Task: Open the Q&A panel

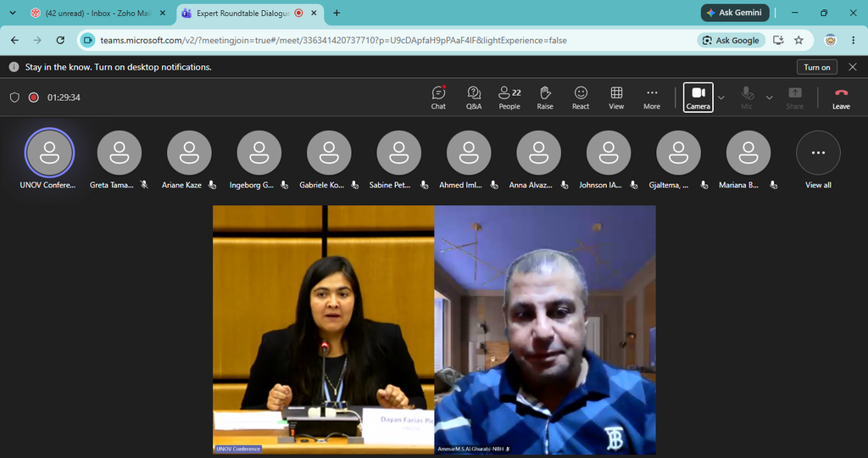Action: point(473,98)
